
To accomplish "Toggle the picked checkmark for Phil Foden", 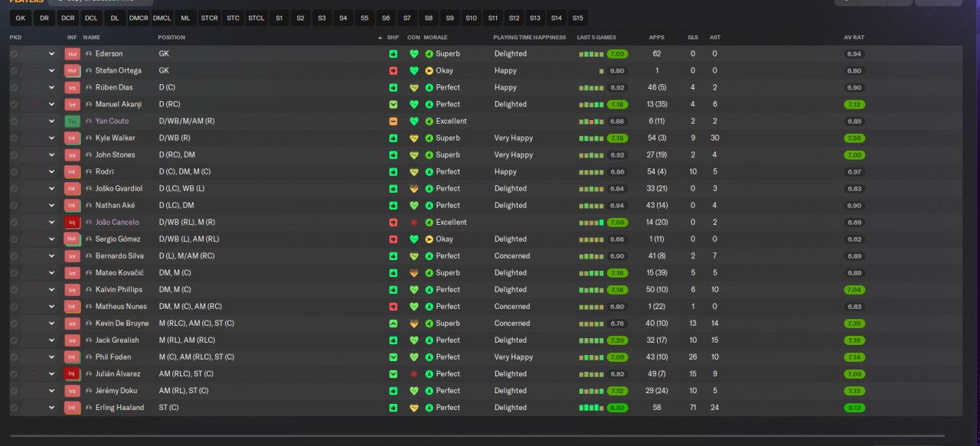I will (14, 356).
